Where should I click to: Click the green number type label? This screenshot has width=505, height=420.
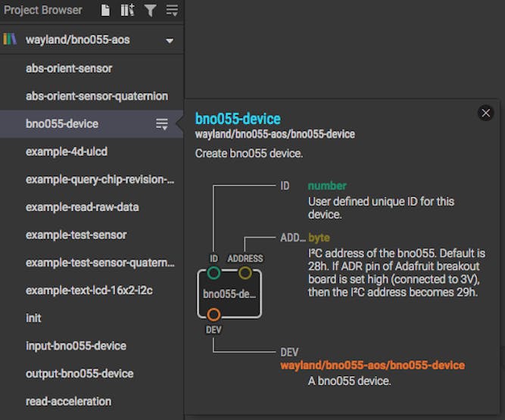click(x=327, y=185)
